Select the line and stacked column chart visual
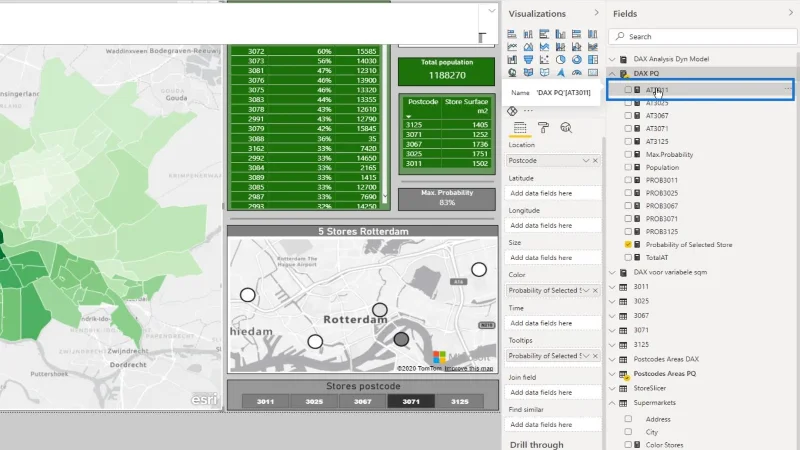The image size is (800, 450). click(560, 47)
